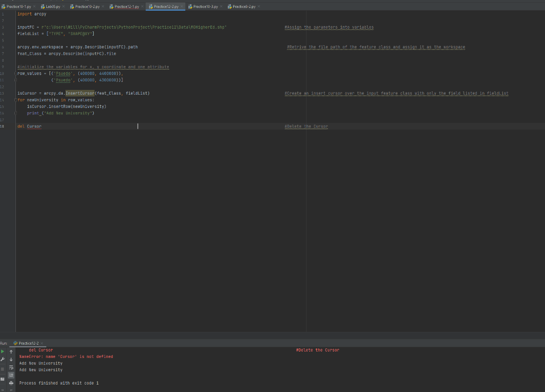Click the arcpy.env.workspace line
Image resolution: width=545 pixels, height=392 pixels.
(78, 47)
